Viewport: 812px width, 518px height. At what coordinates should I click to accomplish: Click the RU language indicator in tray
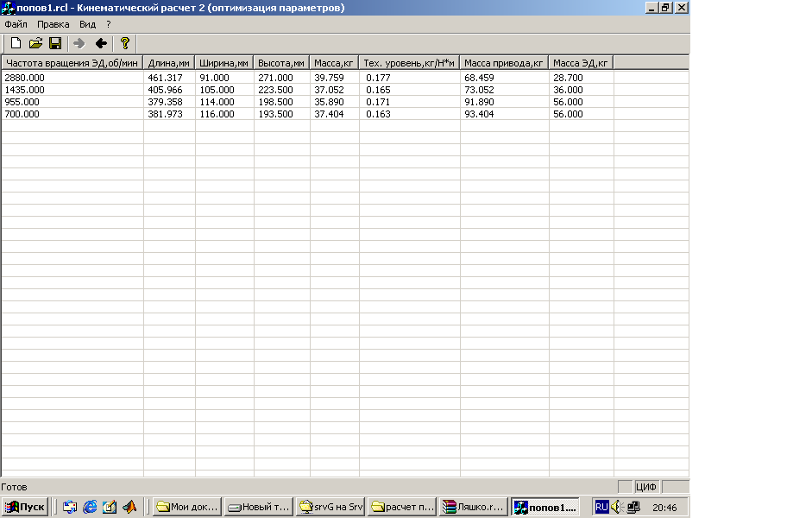click(601, 507)
